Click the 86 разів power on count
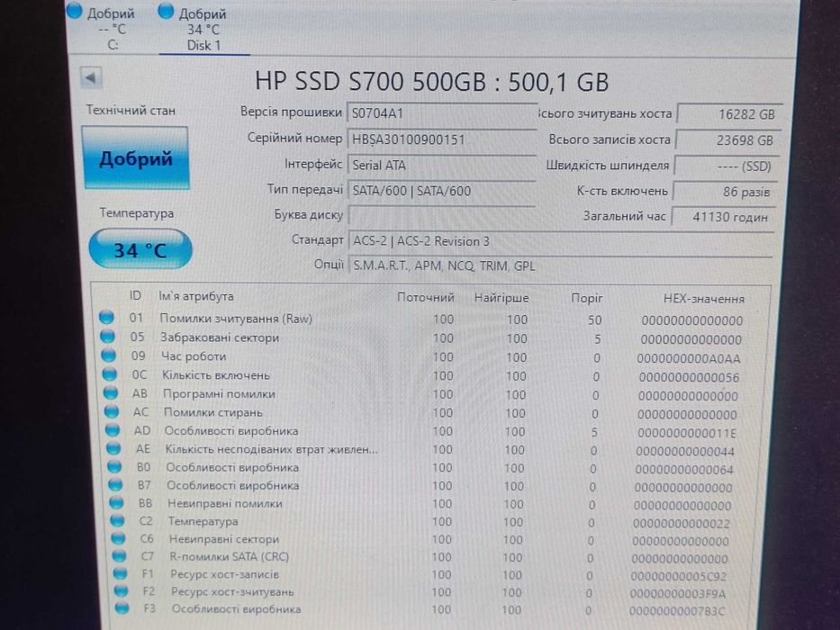The image size is (840, 630). click(724, 192)
